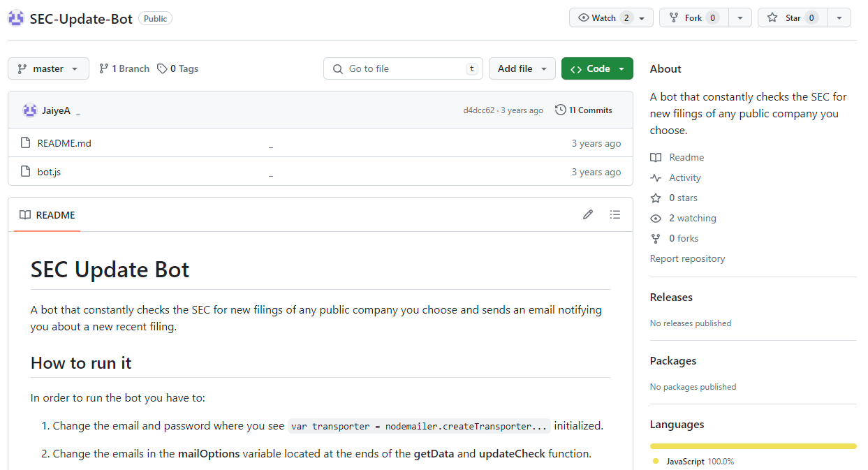Click the yellow JavaScript language bar
This screenshot has height=470, width=868.
(753, 446)
